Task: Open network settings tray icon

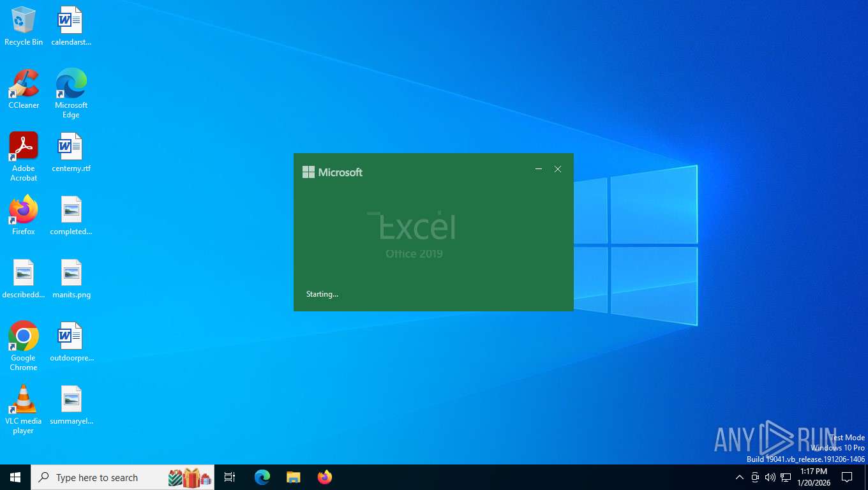Action: click(786, 477)
